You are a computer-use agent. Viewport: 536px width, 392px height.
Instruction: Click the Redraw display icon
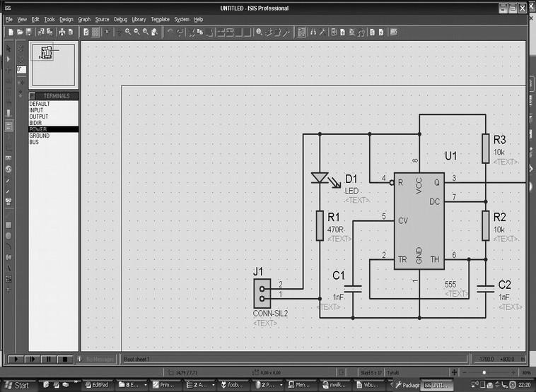[x=86, y=32]
